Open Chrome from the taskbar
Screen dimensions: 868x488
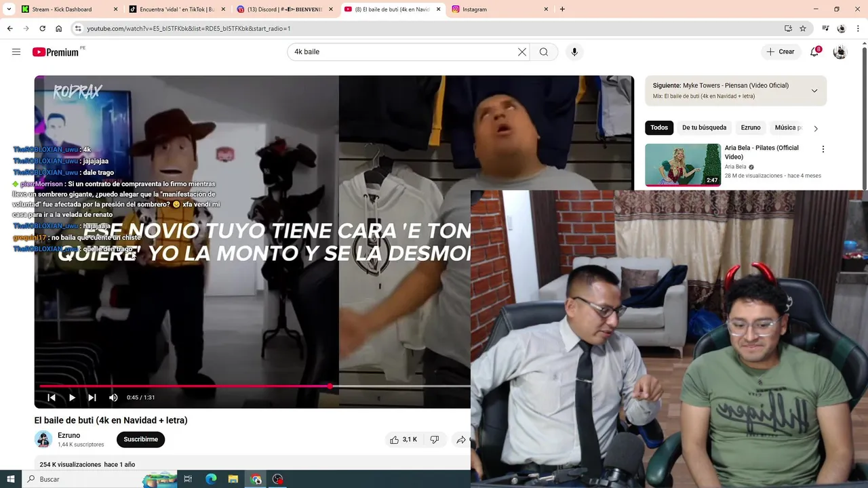click(256, 479)
